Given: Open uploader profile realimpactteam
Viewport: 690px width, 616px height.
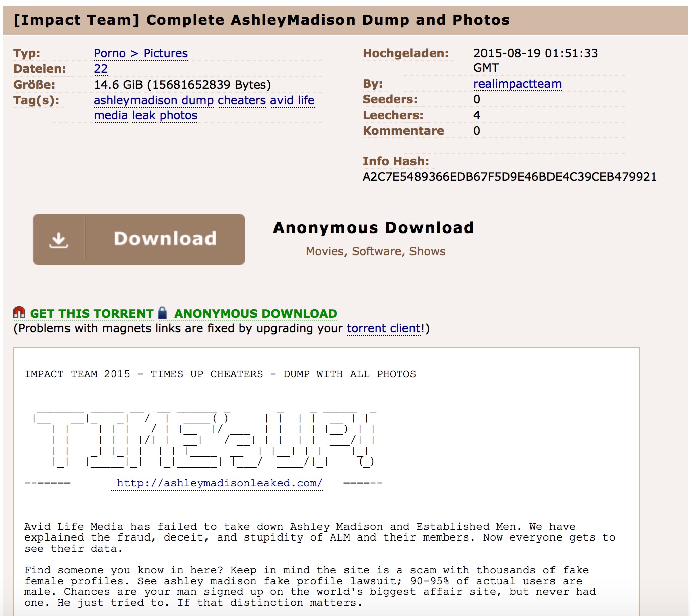Looking at the screenshot, I should click(x=518, y=84).
